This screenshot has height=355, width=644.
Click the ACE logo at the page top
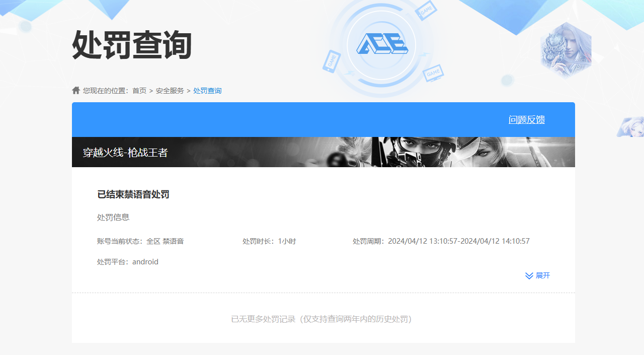click(383, 45)
